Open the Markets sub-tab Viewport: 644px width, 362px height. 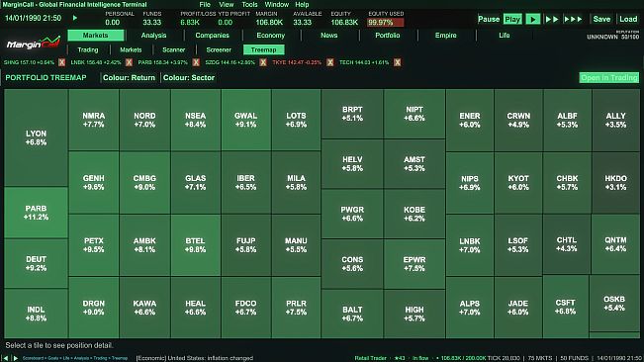(131, 49)
